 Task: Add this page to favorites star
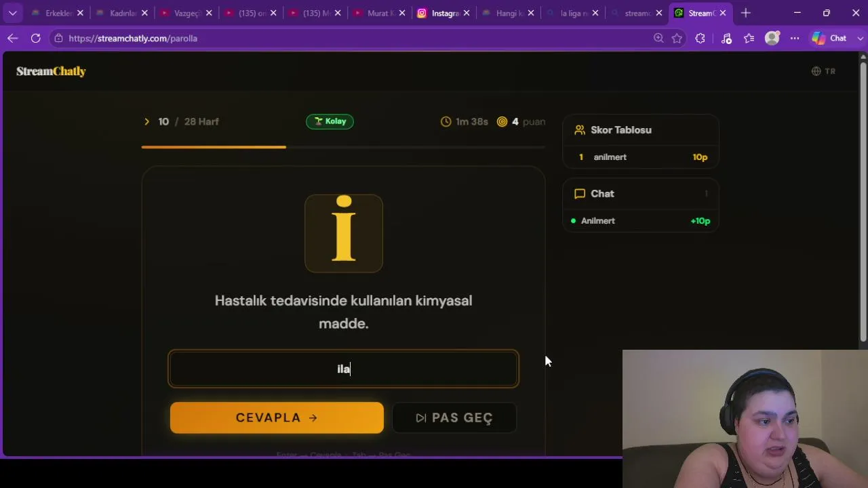[677, 39]
